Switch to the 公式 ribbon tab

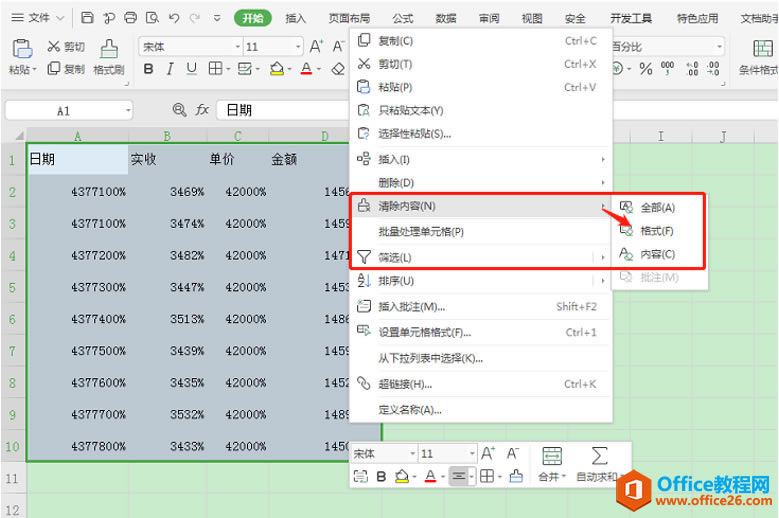(x=402, y=18)
